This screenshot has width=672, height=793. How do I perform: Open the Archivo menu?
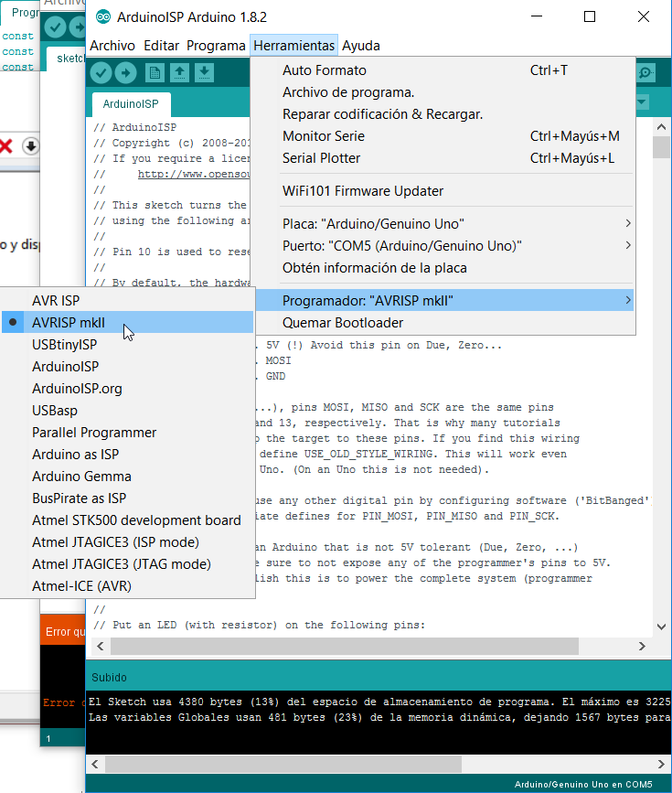112,46
